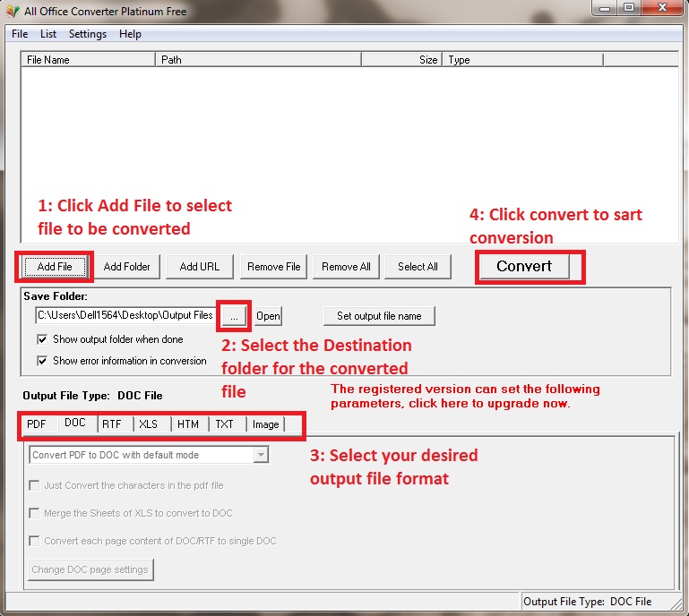689x616 pixels.
Task: Open the File menu
Action: pyautogui.click(x=20, y=34)
